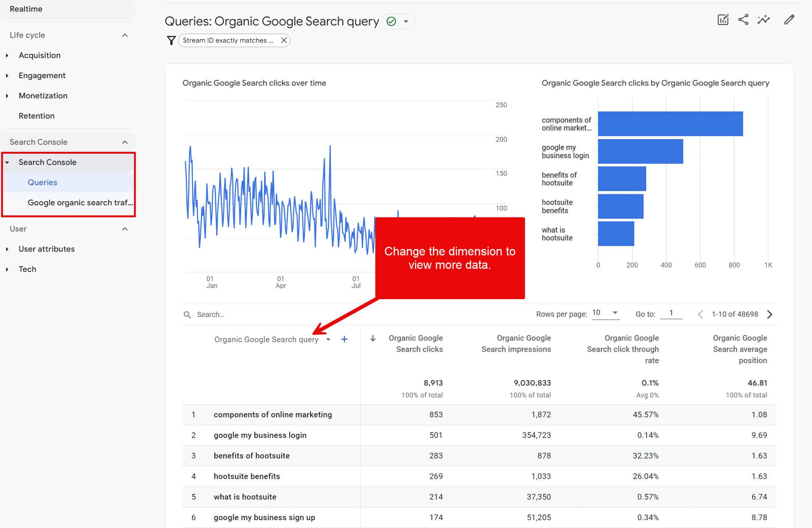Click the filter funnel icon
This screenshot has height=528, width=812.
coord(171,40)
